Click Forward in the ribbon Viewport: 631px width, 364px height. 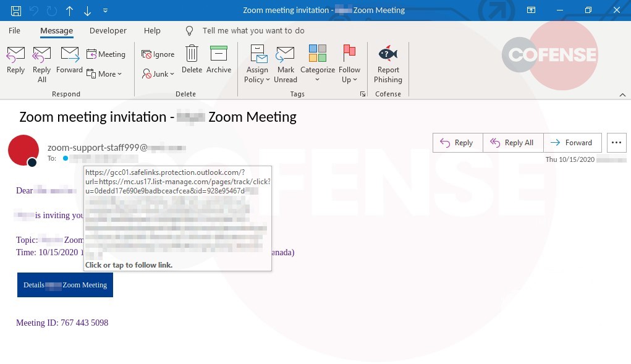pyautogui.click(x=70, y=61)
